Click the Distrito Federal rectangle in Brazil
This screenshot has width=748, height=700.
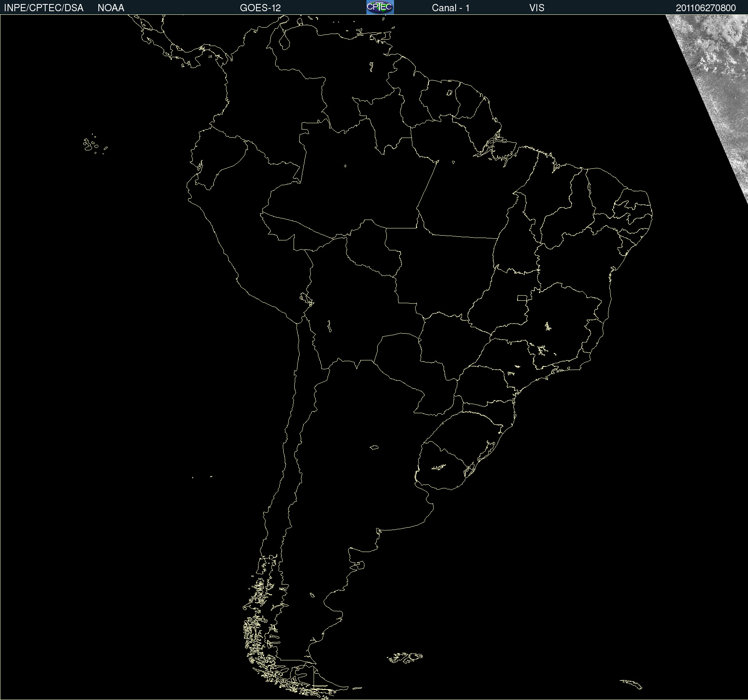click(x=522, y=298)
